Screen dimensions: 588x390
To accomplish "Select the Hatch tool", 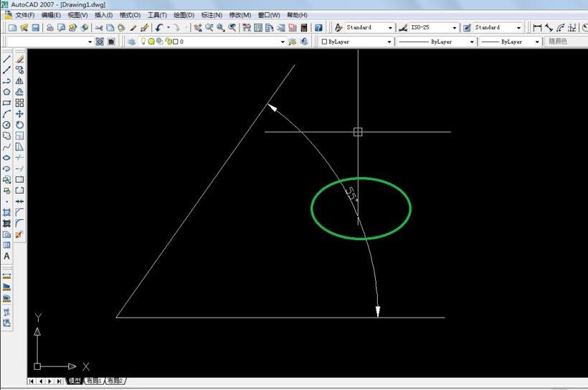I will point(6,213).
